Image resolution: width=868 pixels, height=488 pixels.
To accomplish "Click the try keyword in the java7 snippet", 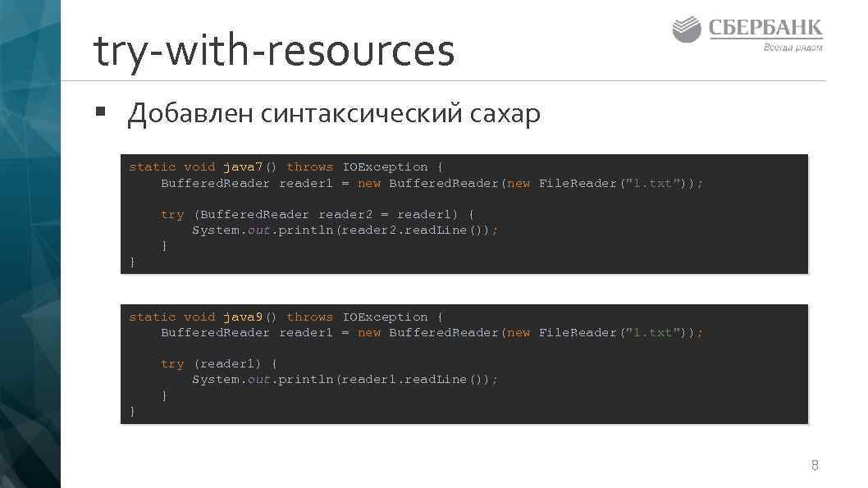I will click(172, 214).
